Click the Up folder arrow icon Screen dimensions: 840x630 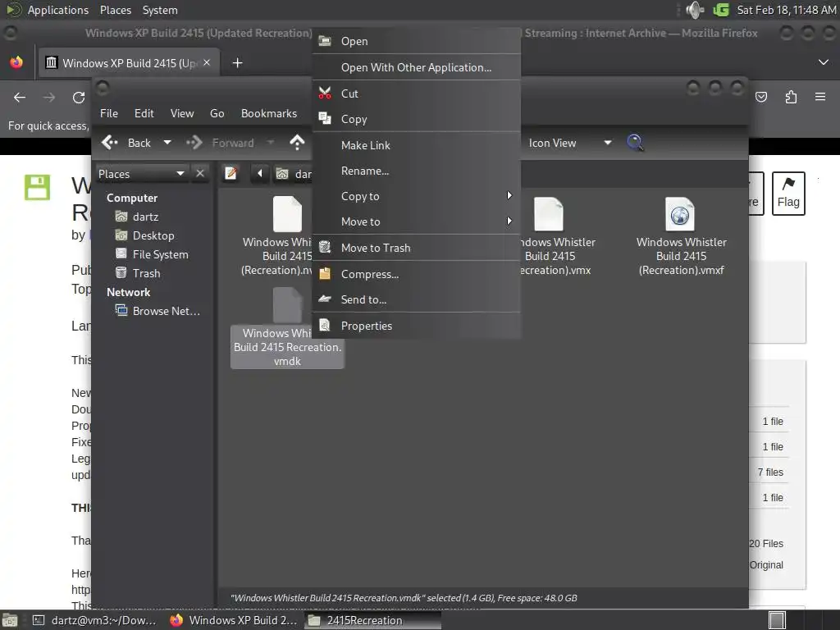tap(297, 143)
